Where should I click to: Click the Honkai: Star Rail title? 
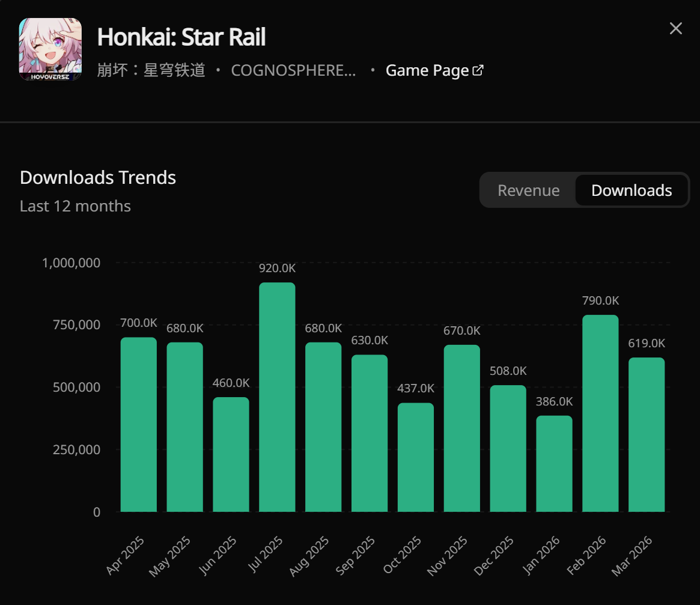click(x=181, y=37)
